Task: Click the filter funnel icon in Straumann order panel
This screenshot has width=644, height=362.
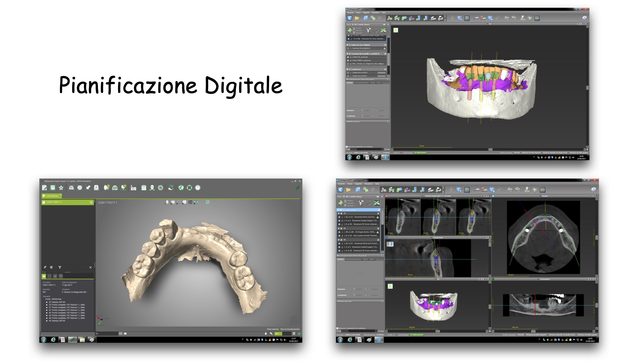Action: pos(60,267)
